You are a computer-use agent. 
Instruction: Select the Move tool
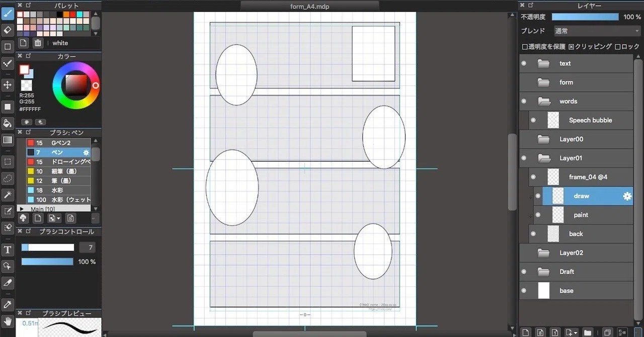tap(8, 85)
